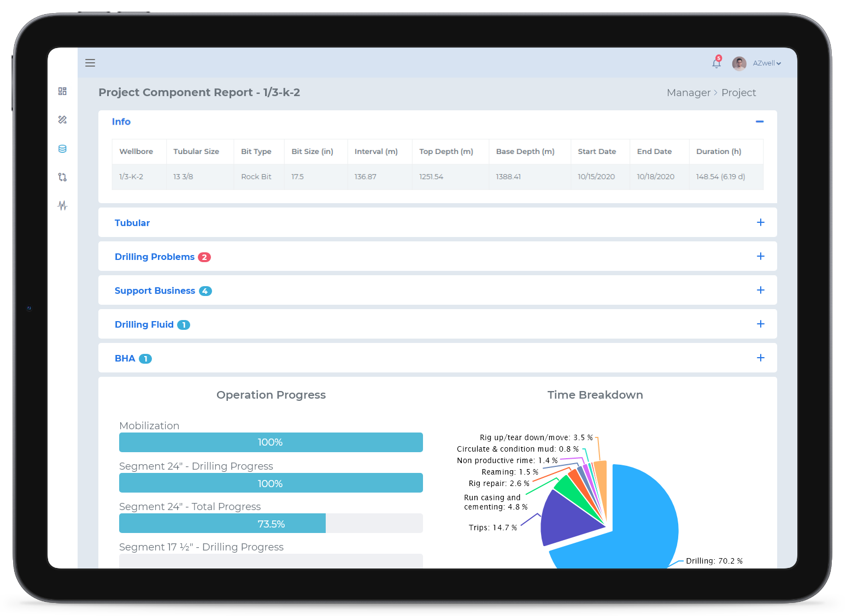Viewport: 846px width, 616px height.
Task: Open the dashboard grid icon in sidebar
Action: click(x=62, y=91)
